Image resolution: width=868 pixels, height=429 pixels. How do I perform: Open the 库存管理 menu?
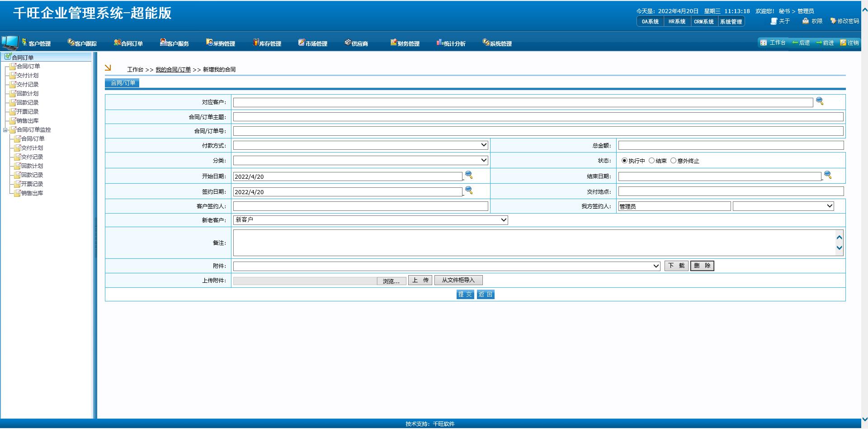(267, 43)
